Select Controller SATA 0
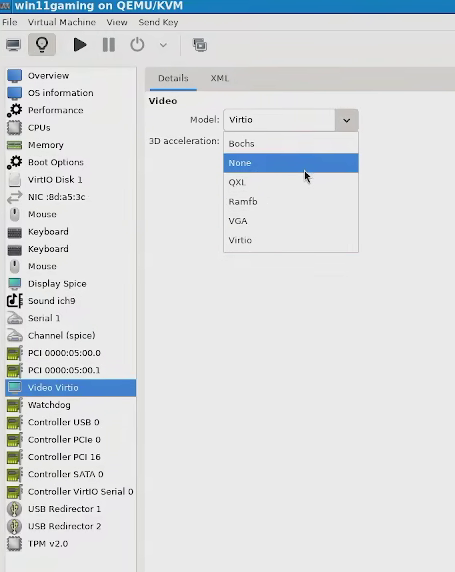The image size is (455, 572). (71, 474)
